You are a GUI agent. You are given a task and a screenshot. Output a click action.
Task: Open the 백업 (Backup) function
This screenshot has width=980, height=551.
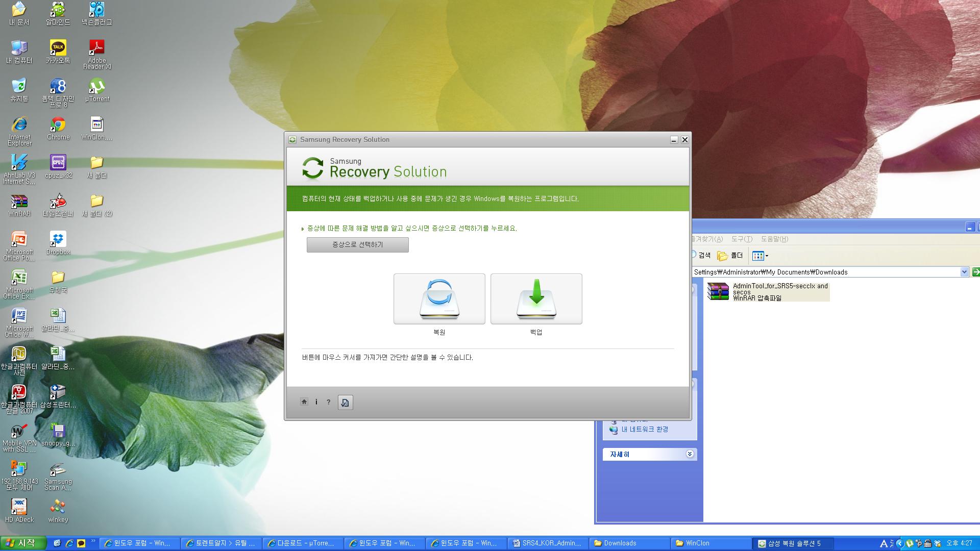click(536, 299)
